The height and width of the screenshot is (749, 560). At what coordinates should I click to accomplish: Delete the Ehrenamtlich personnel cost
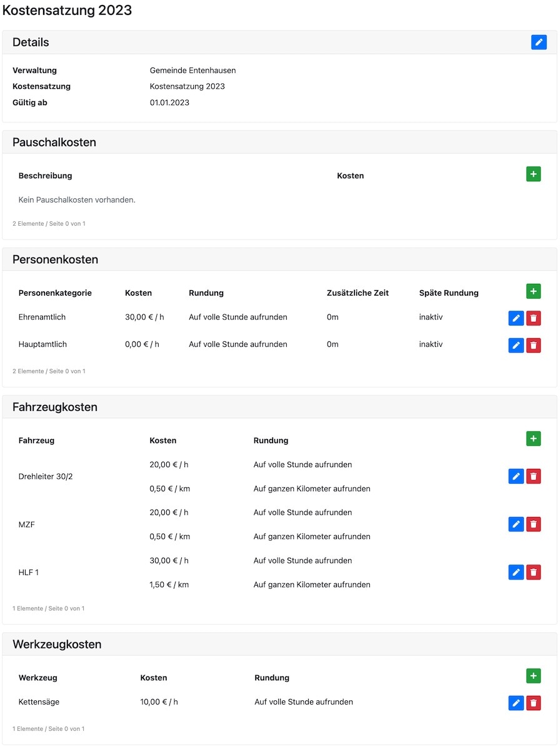tap(533, 318)
